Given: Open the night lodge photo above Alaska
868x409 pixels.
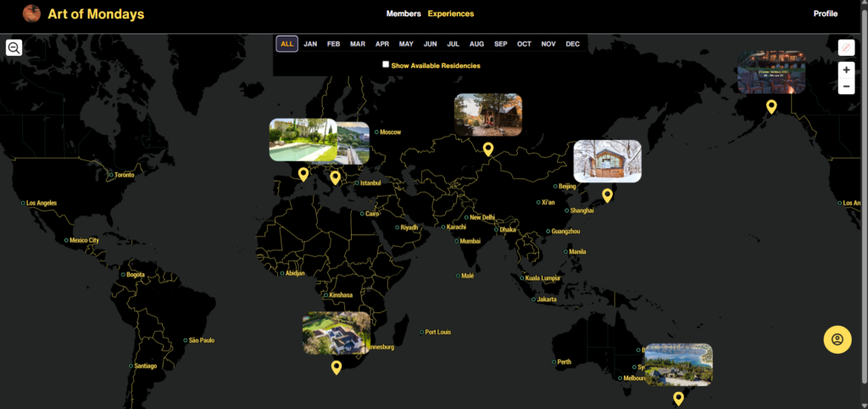Looking at the screenshot, I should click(x=771, y=72).
